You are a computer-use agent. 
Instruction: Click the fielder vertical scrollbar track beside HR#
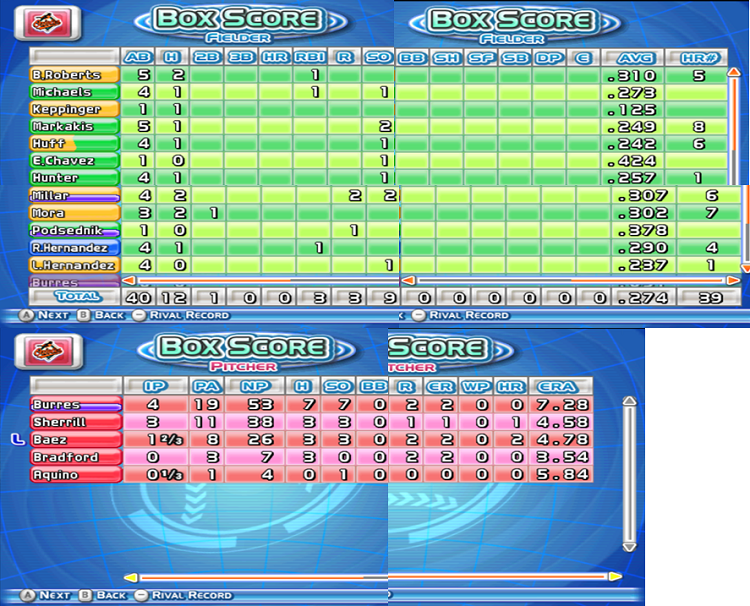click(734, 130)
